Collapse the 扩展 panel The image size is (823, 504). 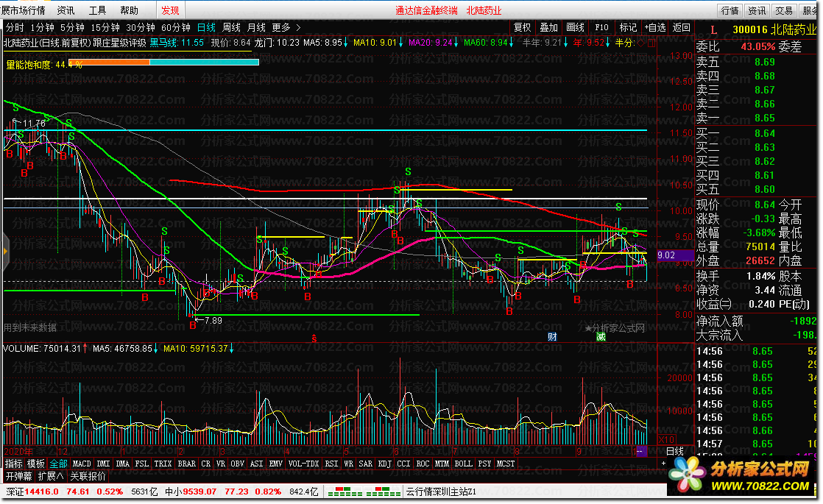tap(51, 476)
